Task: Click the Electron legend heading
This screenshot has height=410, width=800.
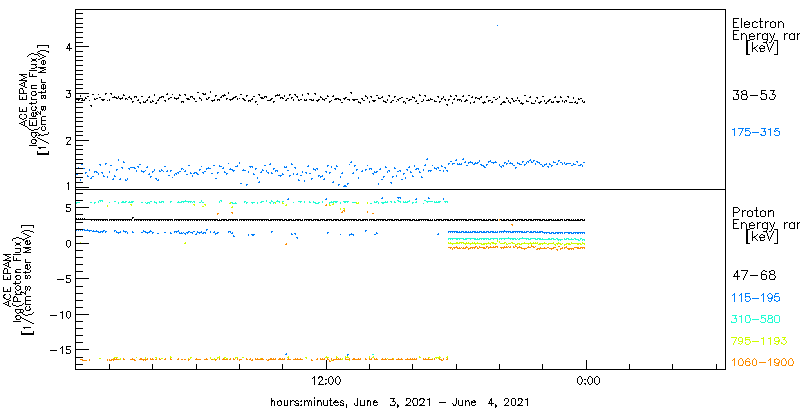Action: (x=758, y=23)
